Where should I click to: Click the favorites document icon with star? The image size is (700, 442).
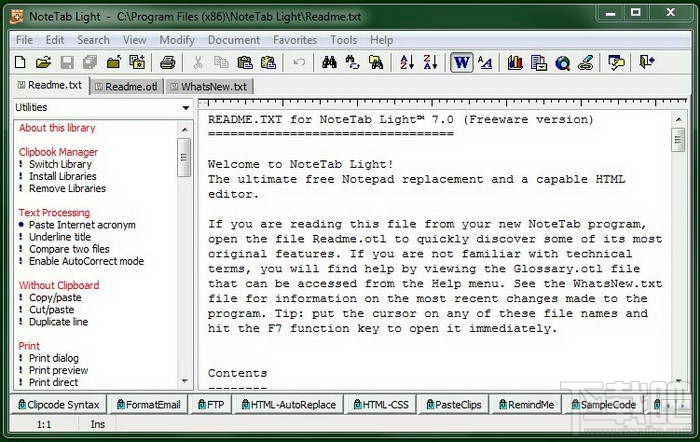[137, 62]
